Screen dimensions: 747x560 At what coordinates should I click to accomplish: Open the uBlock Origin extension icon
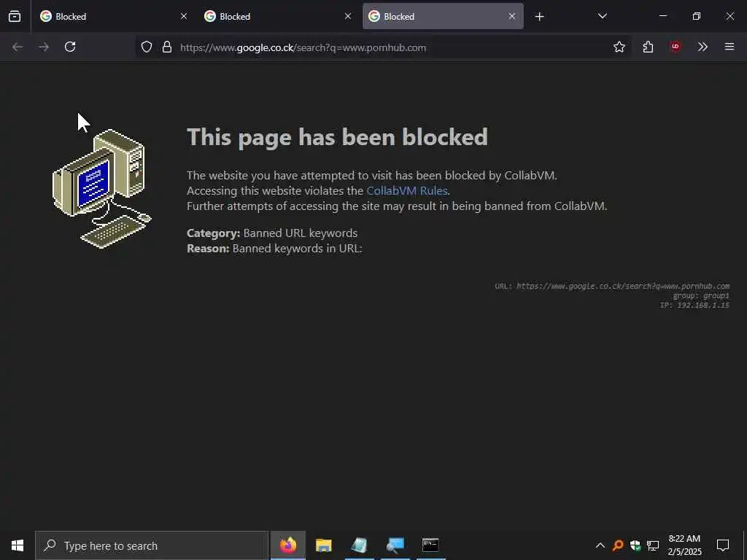pos(675,47)
